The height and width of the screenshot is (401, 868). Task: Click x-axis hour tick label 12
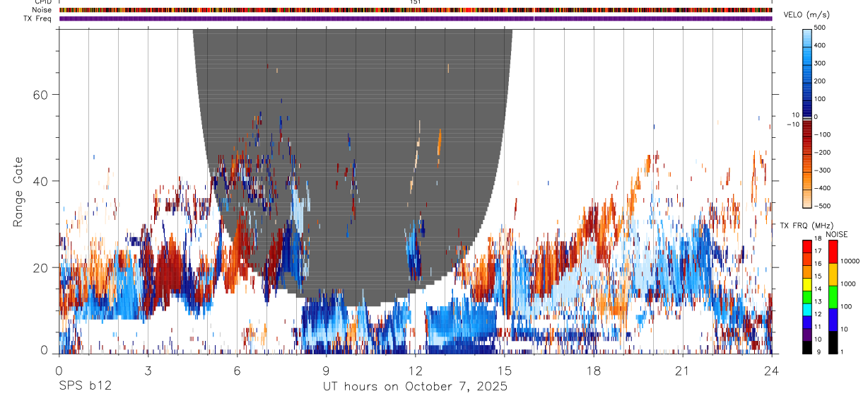tap(415, 371)
